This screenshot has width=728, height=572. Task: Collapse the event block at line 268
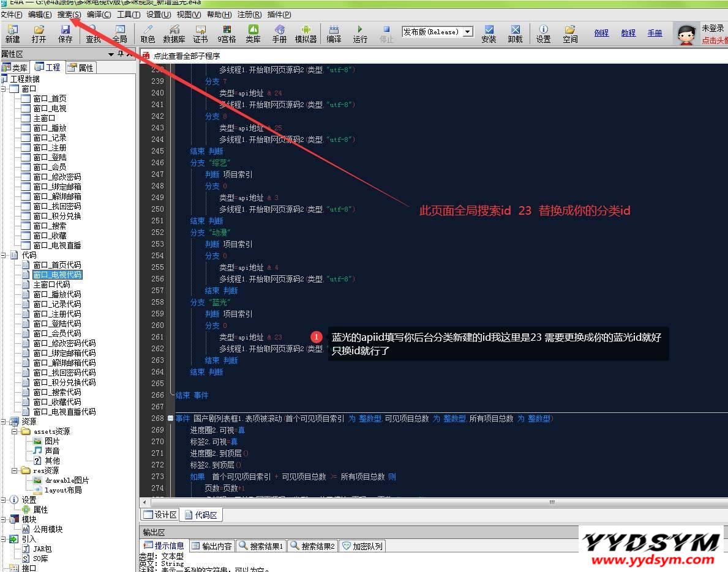[x=170, y=418]
